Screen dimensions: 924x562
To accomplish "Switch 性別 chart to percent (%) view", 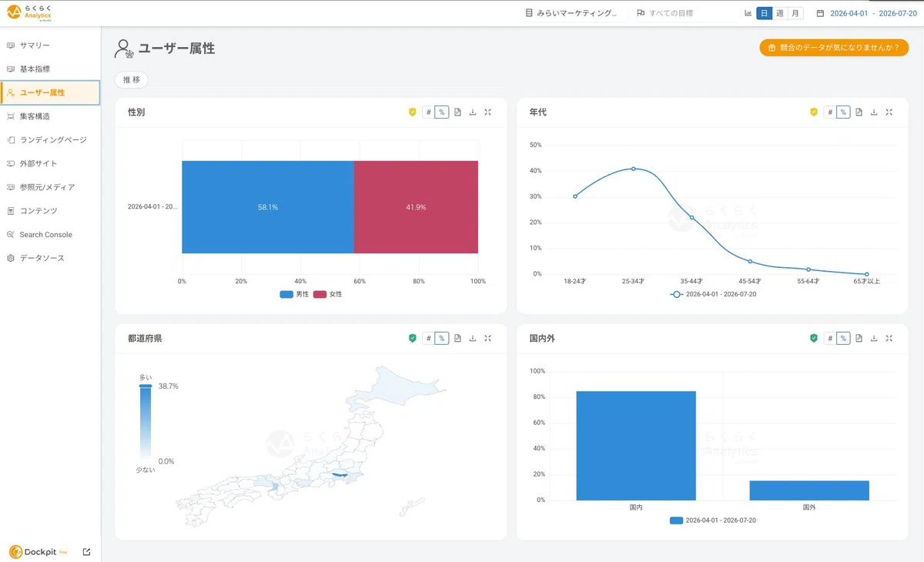I will (x=442, y=112).
